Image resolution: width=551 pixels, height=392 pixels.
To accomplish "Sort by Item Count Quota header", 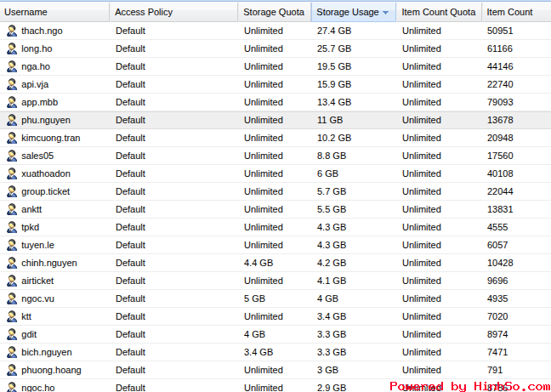I will point(438,13).
